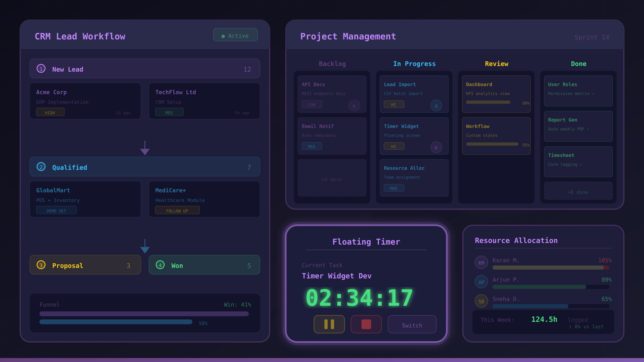Click the SD avatar for Sneha D.
The height and width of the screenshot is (362, 644).
pos(481,301)
